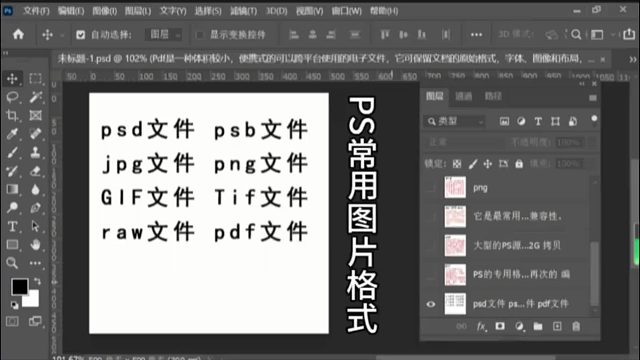The image size is (640, 360).
Task: Open more align options three dots
Action: click(476, 35)
